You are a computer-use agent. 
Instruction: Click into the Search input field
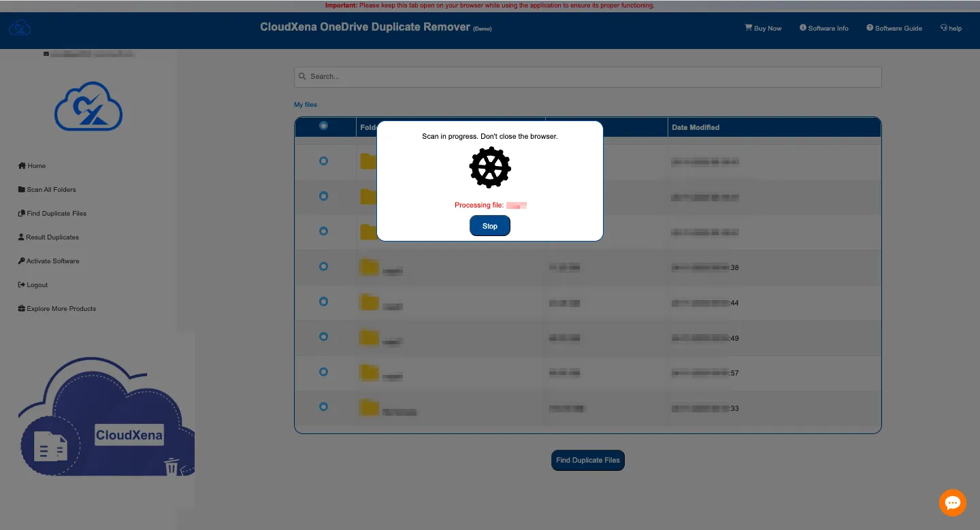click(592, 77)
